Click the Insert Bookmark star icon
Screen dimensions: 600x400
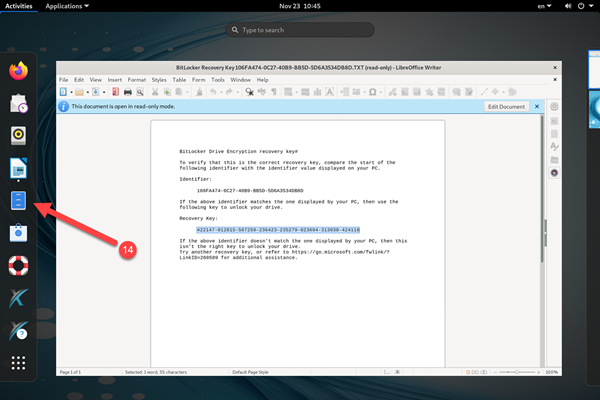pos(429,92)
